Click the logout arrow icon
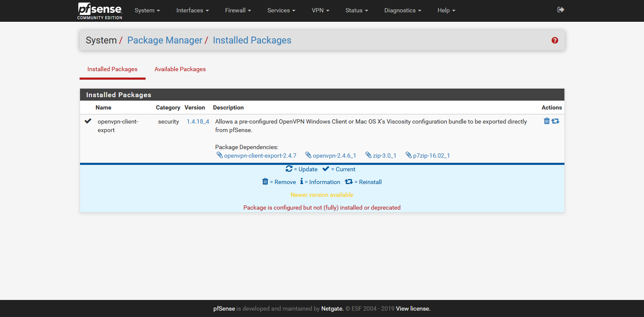The image size is (644, 317). coord(561,9)
